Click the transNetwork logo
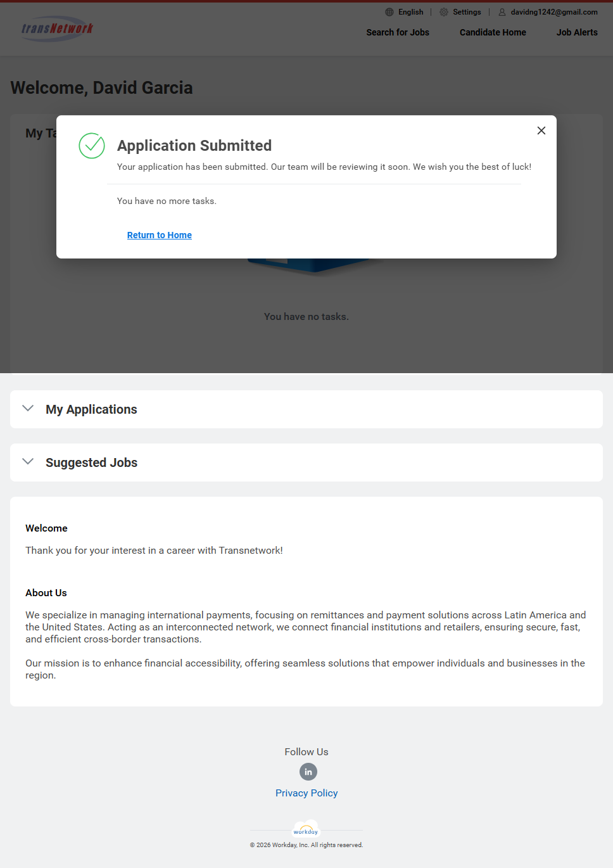Image resolution: width=613 pixels, height=868 pixels. pyautogui.click(x=57, y=29)
